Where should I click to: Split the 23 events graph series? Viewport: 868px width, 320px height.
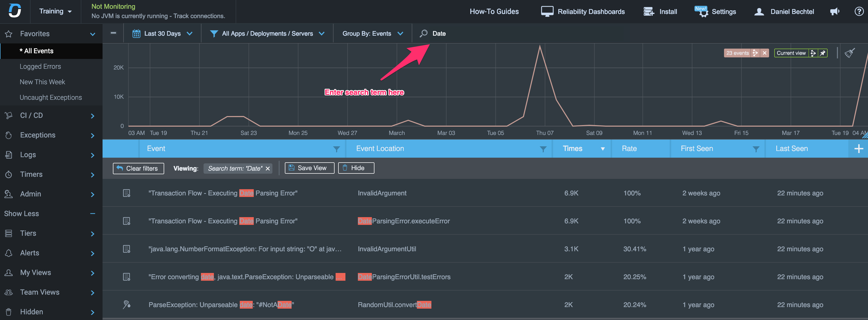[755, 53]
